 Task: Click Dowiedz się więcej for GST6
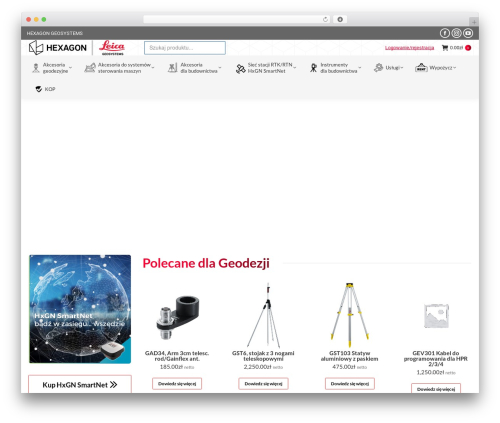(263, 384)
